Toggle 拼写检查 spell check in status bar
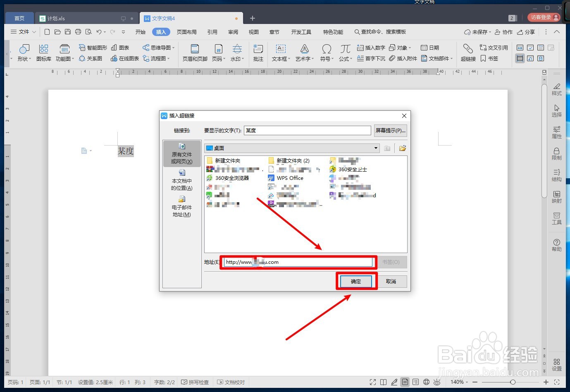Image resolution: width=570 pixels, height=392 pixels. pyautogui.click(x=195, y=382)
